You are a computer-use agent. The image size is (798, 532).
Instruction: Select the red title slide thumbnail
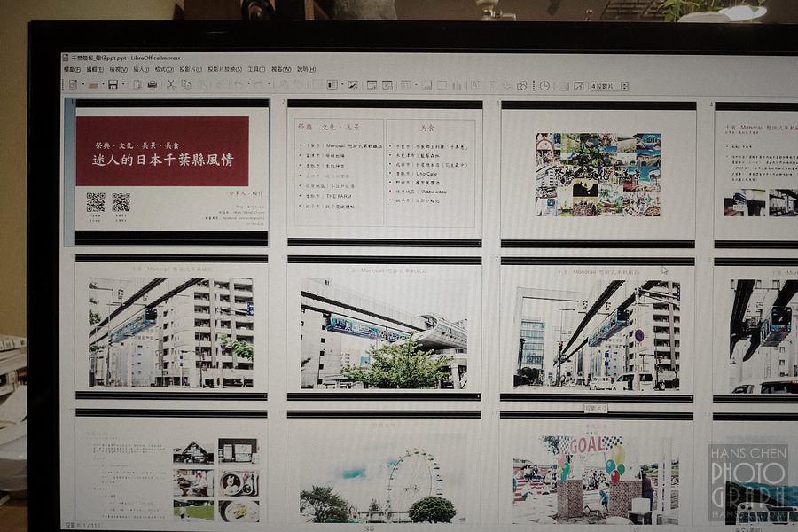tap(171, 173)
